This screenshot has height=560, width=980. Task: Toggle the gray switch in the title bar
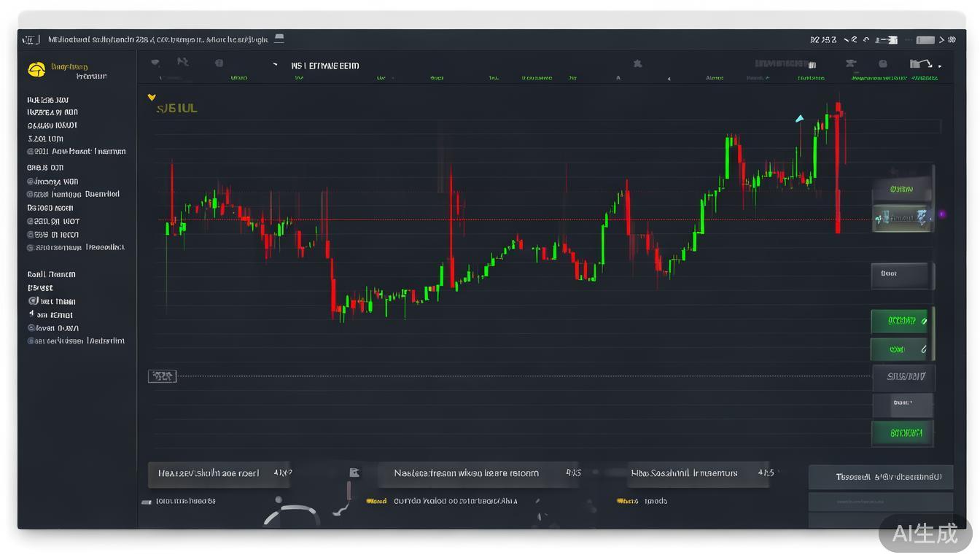[925, 40]
